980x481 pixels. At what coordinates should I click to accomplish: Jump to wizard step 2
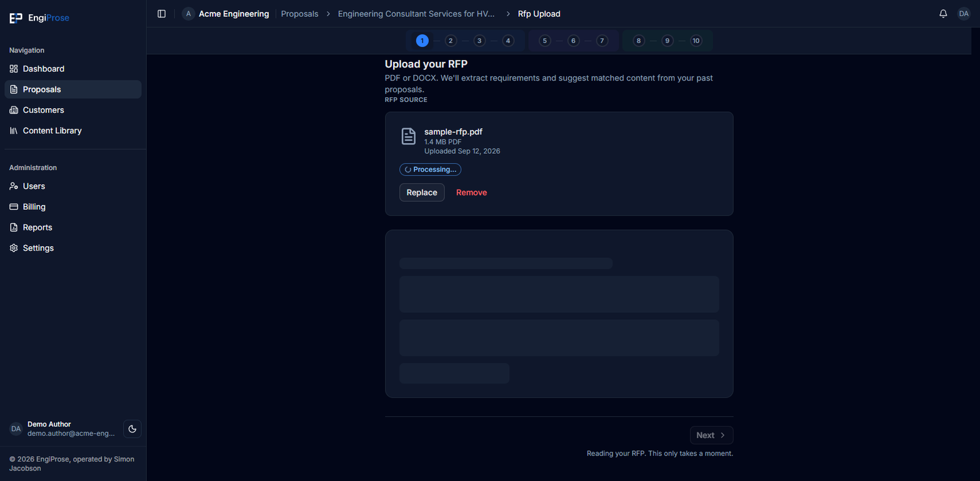[x=451, y=41]
